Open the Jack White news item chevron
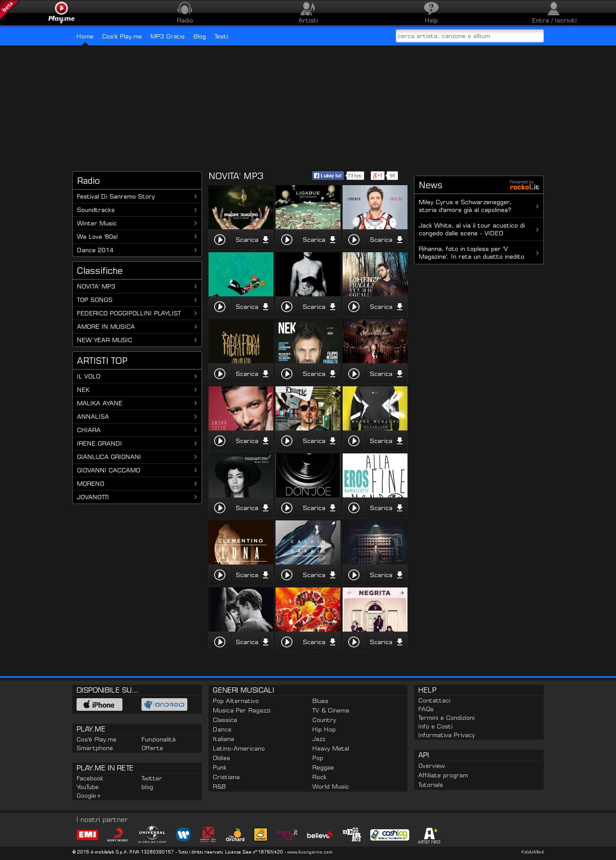 coord(537,230)
